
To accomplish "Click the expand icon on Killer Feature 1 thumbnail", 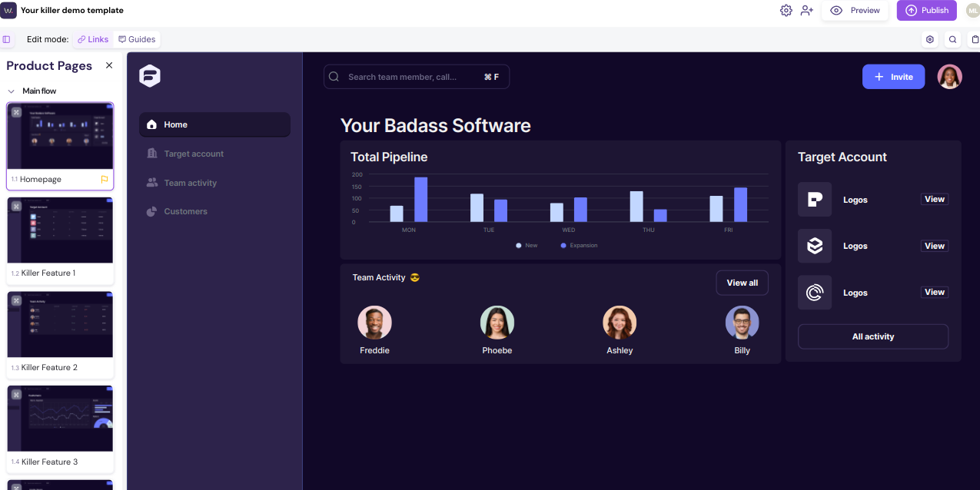I will [x=16, y=206].
